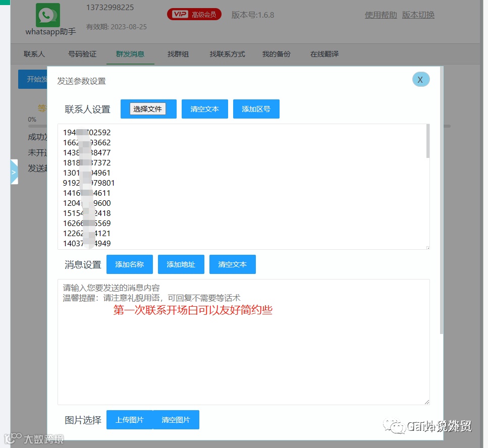Click the VIP 高级会员 badge

pos(194,14)
